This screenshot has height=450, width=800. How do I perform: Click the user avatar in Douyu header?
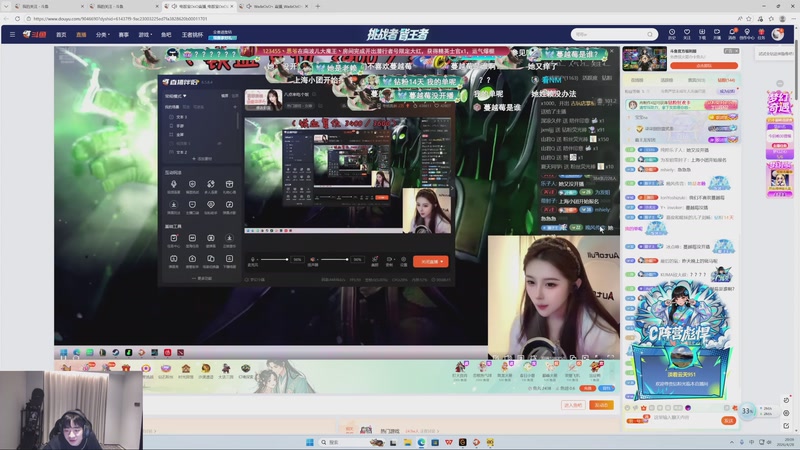[x=778, y=34]
